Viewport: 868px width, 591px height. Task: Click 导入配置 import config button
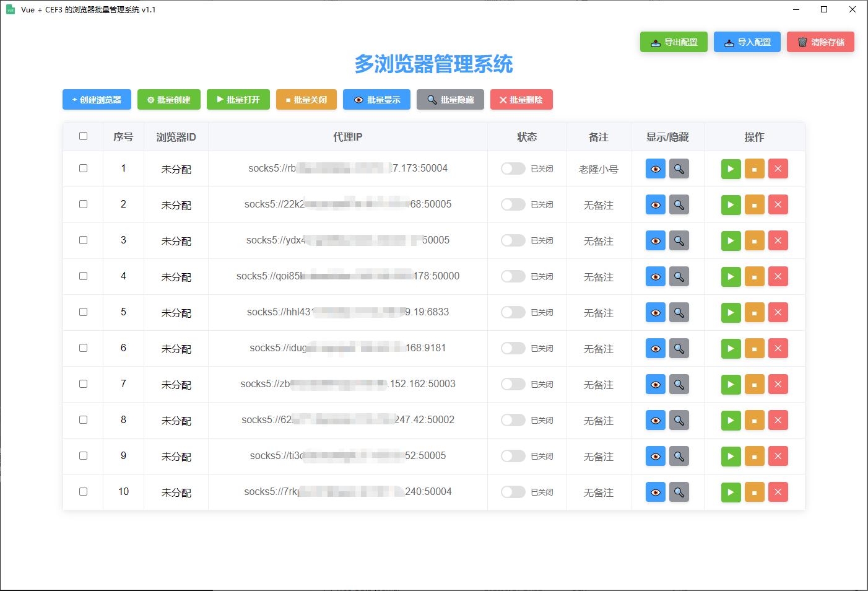[747, 42]
